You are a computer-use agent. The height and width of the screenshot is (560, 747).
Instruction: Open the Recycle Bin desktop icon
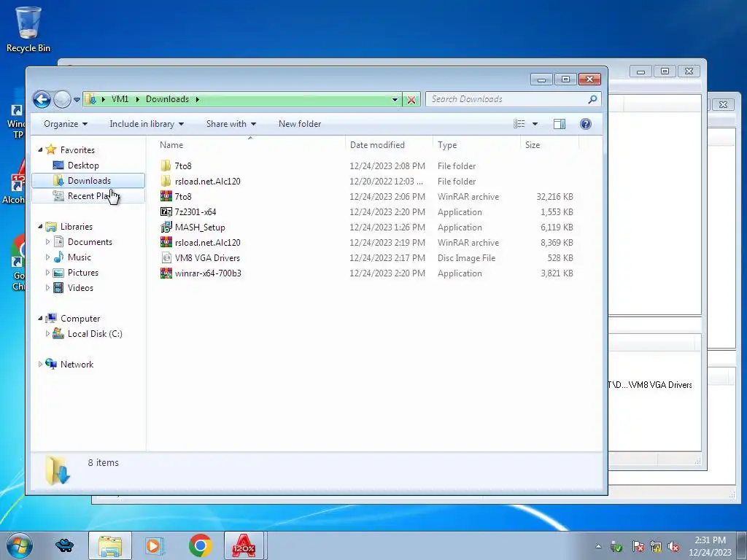click(28, 29)
